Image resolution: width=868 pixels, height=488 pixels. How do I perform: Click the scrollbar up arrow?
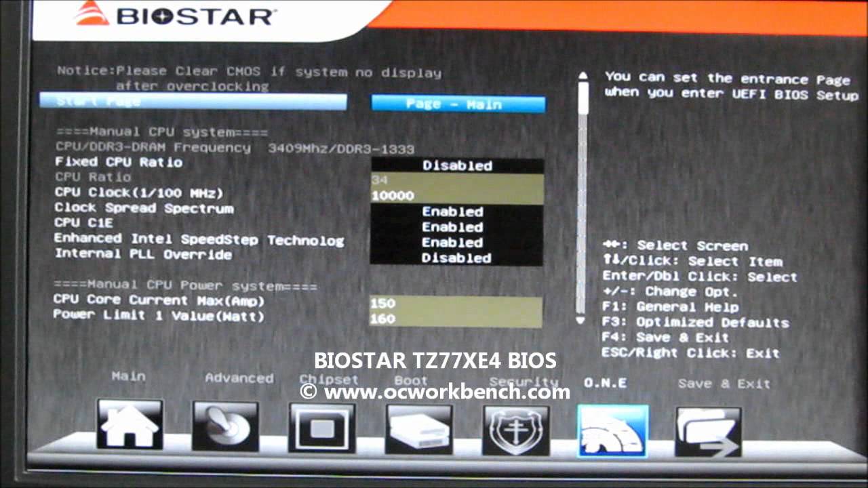[583, 77]
